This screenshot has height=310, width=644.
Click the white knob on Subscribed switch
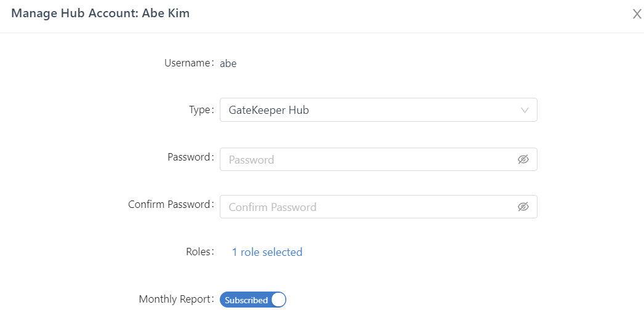tap(278, 300)
